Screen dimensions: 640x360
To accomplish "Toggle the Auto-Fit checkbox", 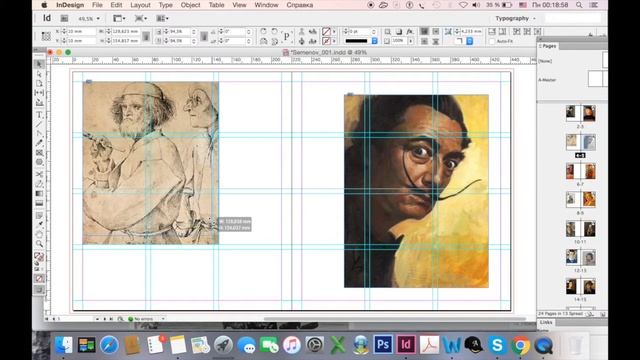I will point(492,41).
